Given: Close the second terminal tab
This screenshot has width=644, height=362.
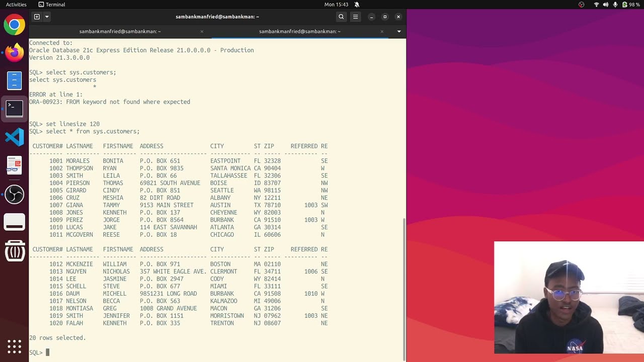Looking at the screenshot, I should [382, 31].
